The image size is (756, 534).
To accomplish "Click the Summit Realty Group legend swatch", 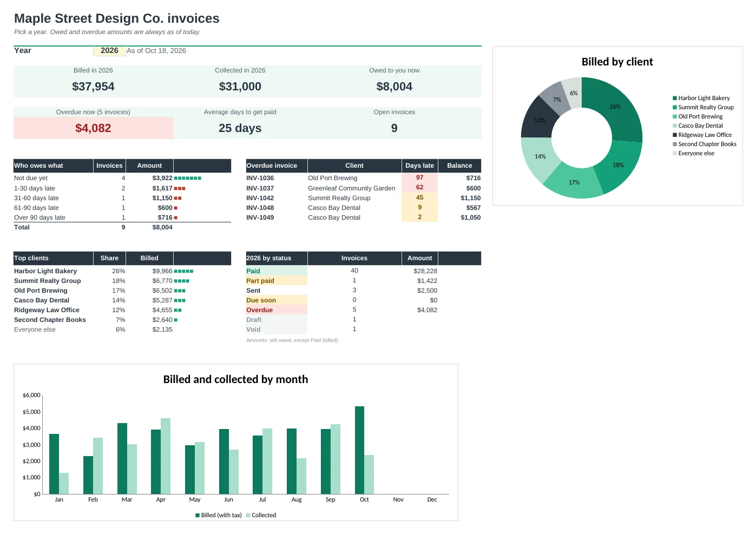I will click(675, 108).
